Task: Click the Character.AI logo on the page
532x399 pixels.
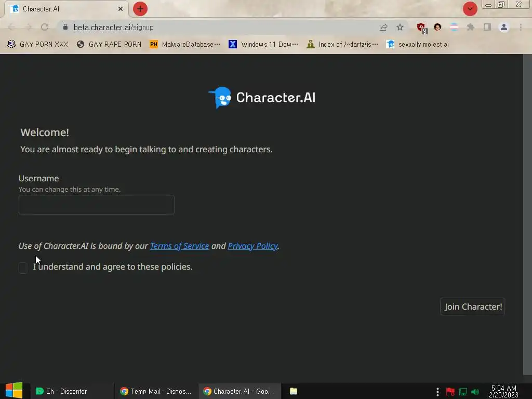Action: [x=262, y=97]
